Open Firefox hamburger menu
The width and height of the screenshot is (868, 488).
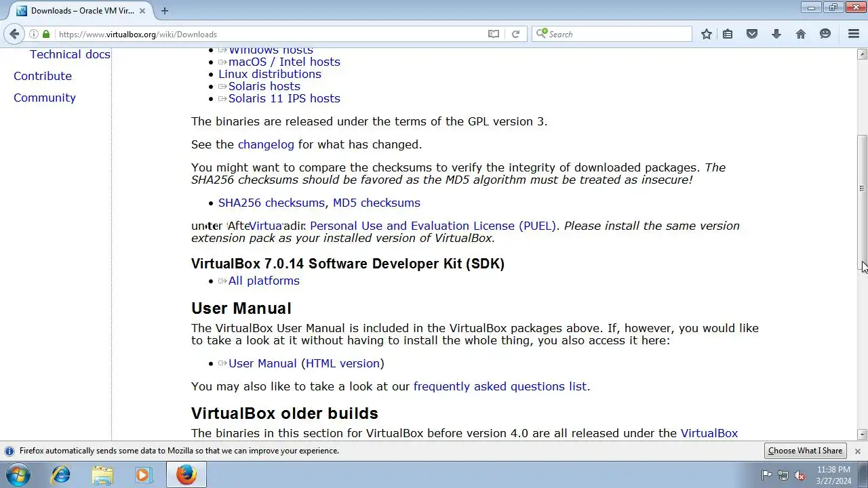point(854,34)
